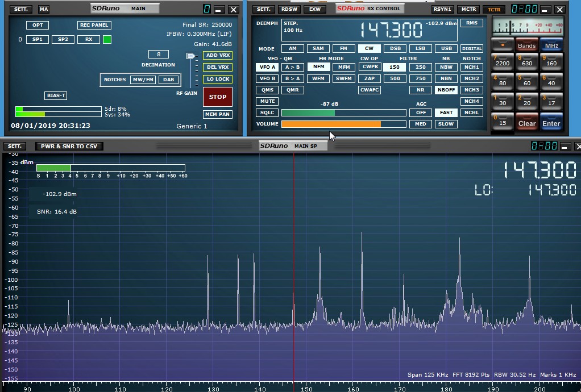Image resolution: width=581 pixels, height=392 pixels.
Task: Click the keypad Enter button
Action: click(x=551, y=122)
